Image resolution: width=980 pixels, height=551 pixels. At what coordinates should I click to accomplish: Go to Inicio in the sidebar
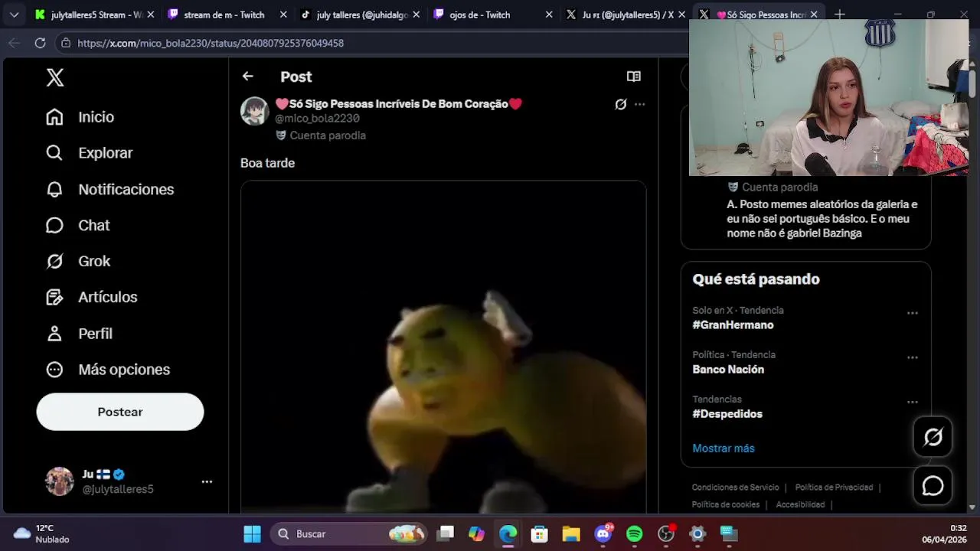pos(80,117)
